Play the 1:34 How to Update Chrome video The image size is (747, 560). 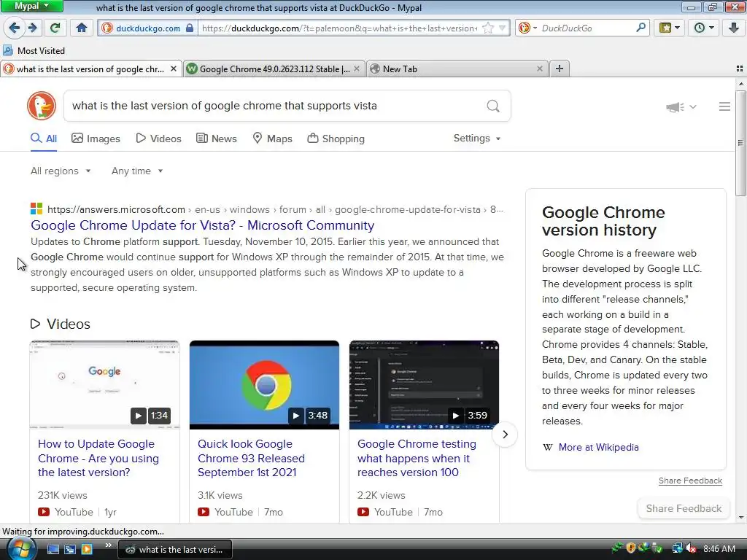[x=104, y=385]
